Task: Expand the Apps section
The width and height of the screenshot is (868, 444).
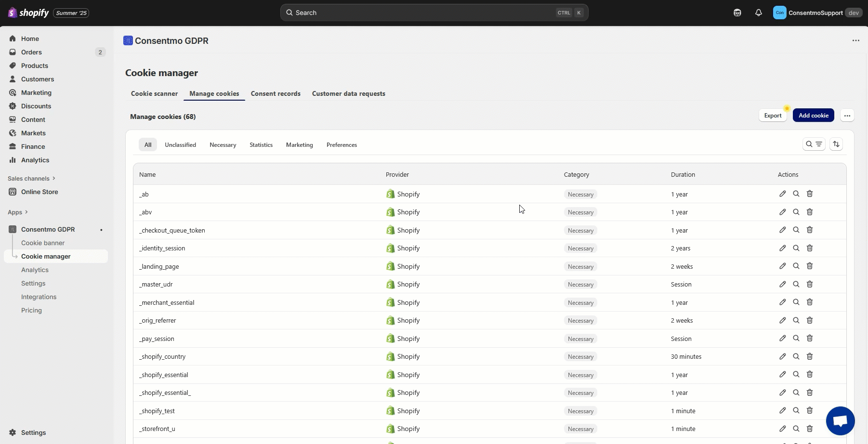Action: (x=18, y=212)
